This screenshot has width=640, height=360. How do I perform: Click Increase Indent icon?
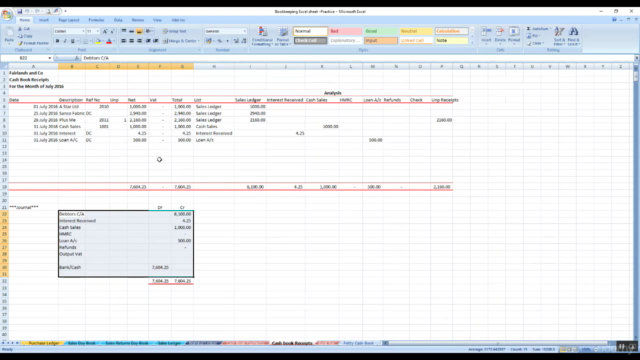156,41
